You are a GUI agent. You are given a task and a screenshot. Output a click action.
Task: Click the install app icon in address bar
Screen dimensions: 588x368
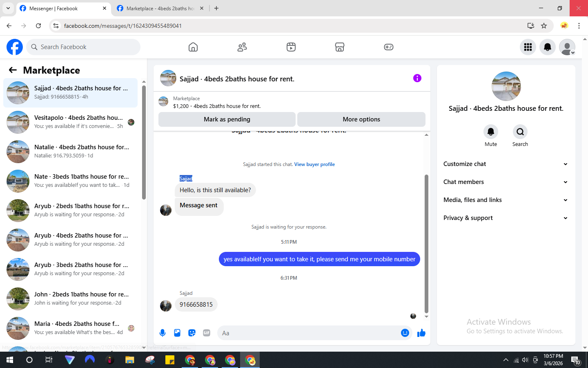coord(531,26)
